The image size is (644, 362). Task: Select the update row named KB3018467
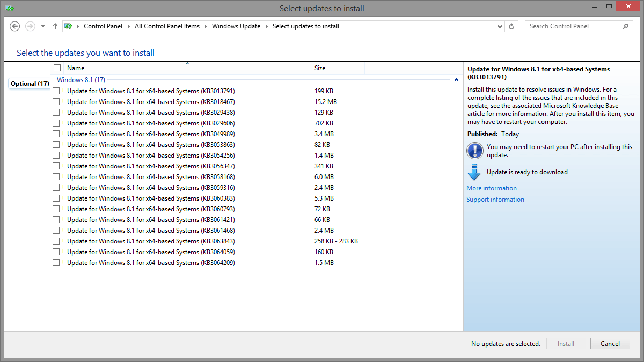[257, 102]
